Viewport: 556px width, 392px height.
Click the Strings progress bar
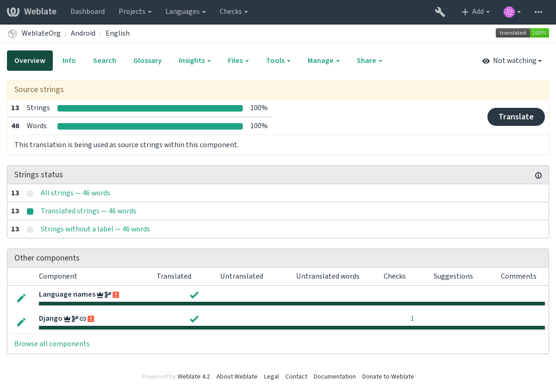click(150, 108)
